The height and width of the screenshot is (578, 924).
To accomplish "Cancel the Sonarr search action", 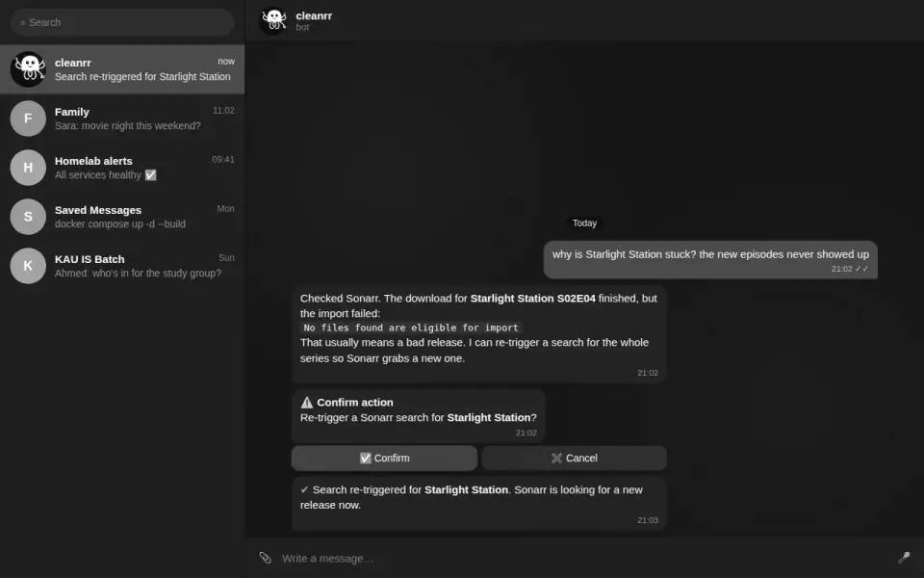I will click(574, 459).
